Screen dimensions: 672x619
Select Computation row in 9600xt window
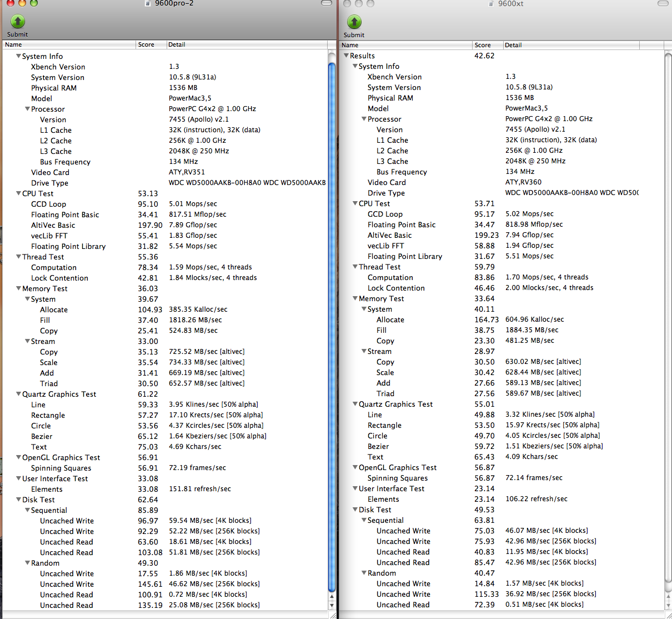(502, 277)
